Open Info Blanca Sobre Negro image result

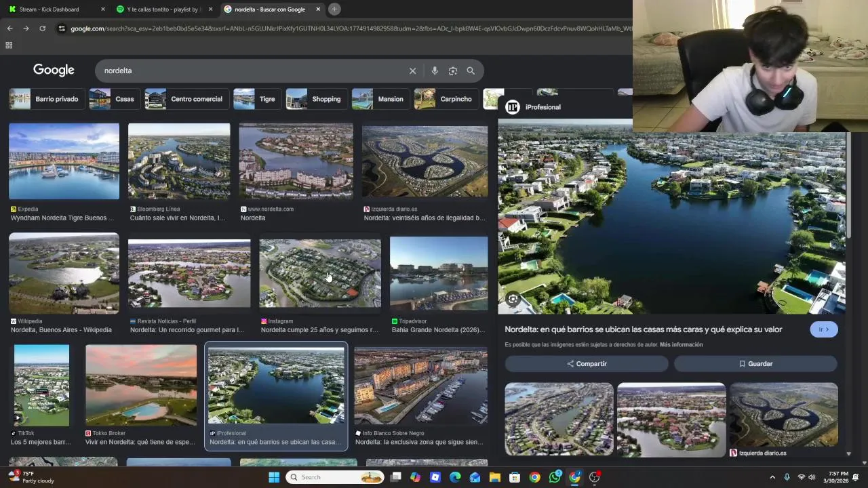tap(420, 386)
